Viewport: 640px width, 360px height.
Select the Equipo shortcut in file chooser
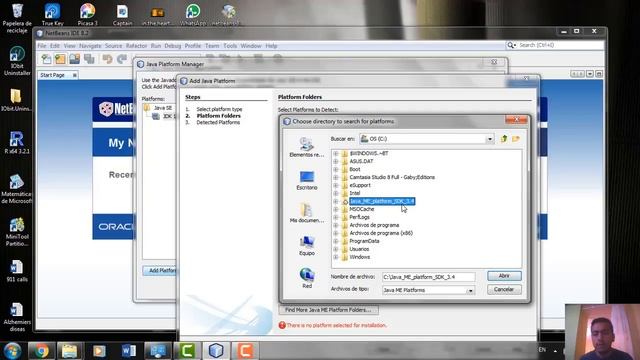pos(307,245)
